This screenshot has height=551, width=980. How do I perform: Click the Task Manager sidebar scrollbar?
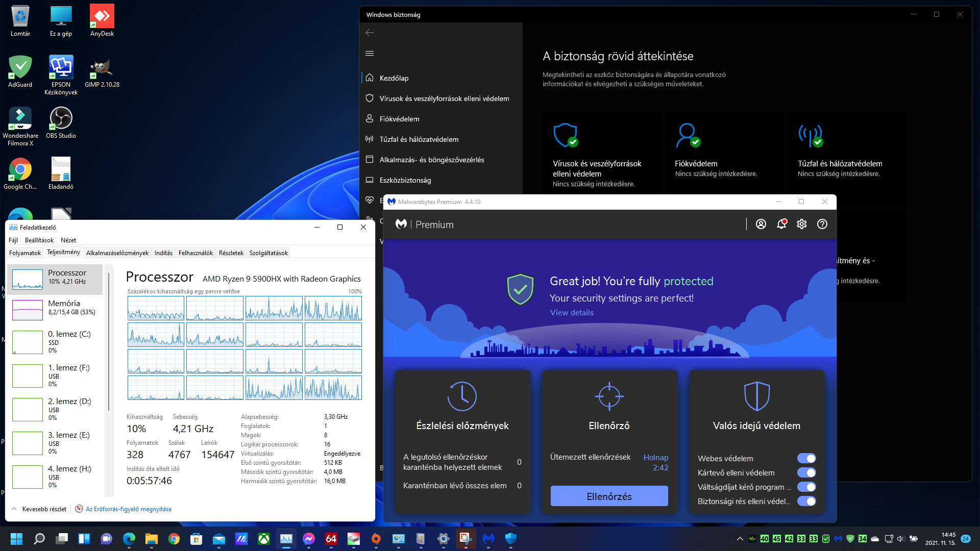tap(109, 342)
